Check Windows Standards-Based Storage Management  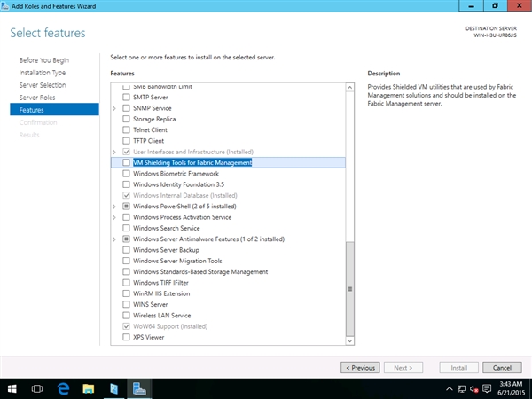coord(126,272)
